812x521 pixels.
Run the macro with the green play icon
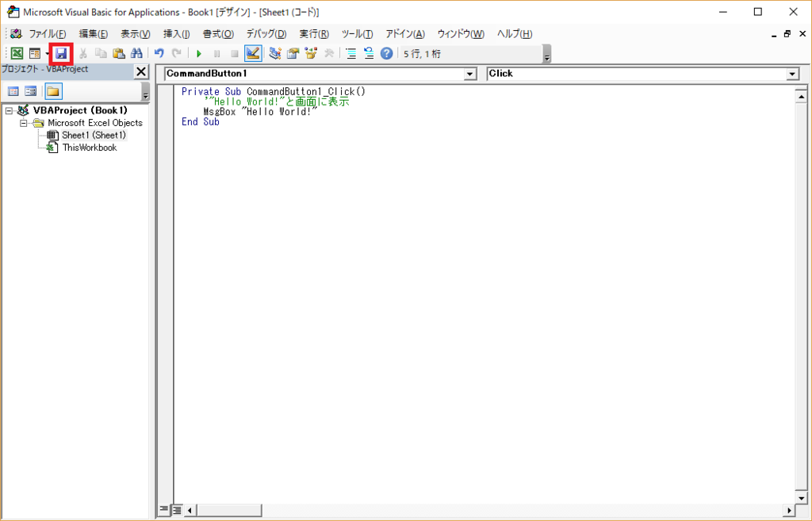point(199,53)
